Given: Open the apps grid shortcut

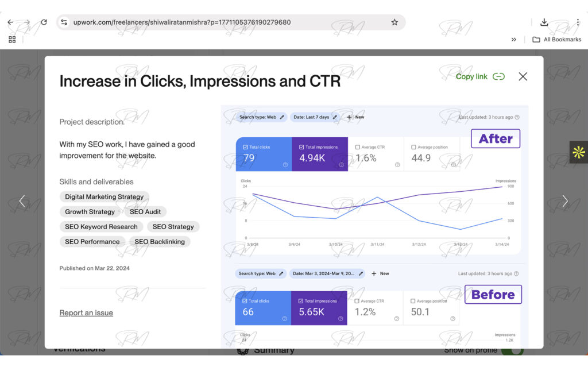Looking at the screenshot, I should click(12, 40).
